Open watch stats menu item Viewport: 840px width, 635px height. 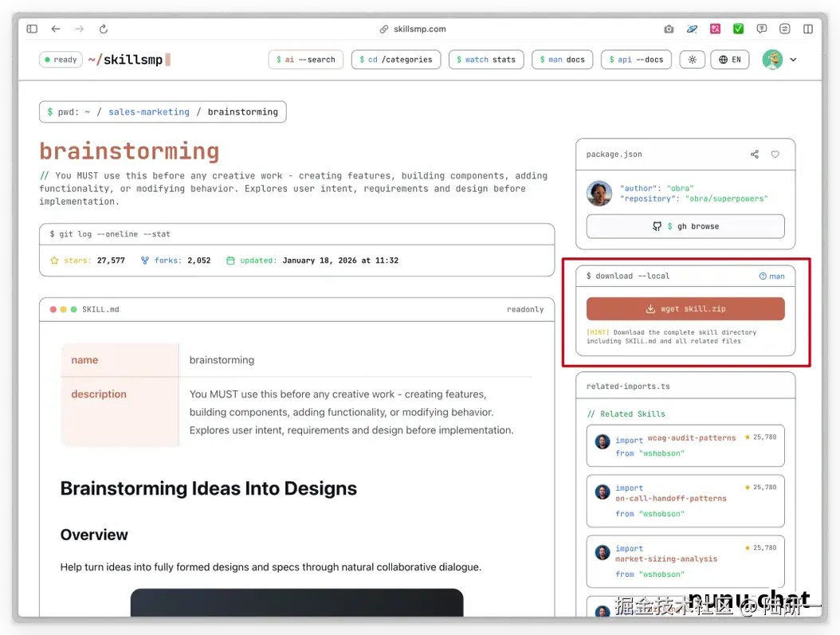tap(486, 60)
